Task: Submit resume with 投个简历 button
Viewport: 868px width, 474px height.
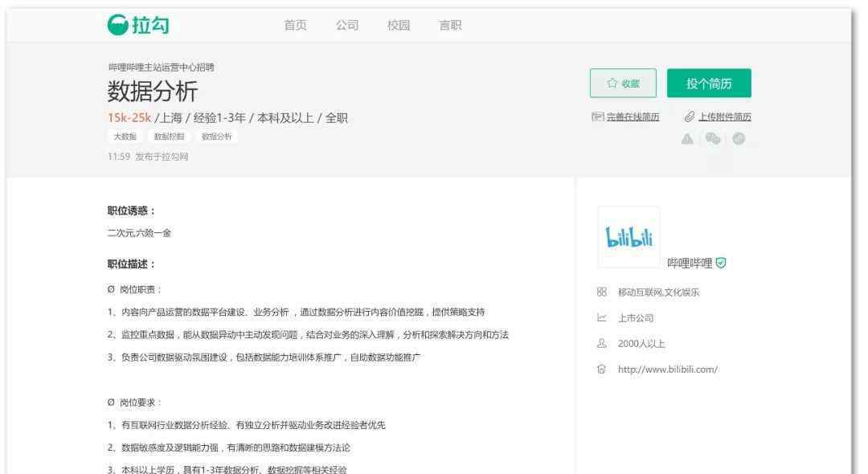Action: pos(709,83)
